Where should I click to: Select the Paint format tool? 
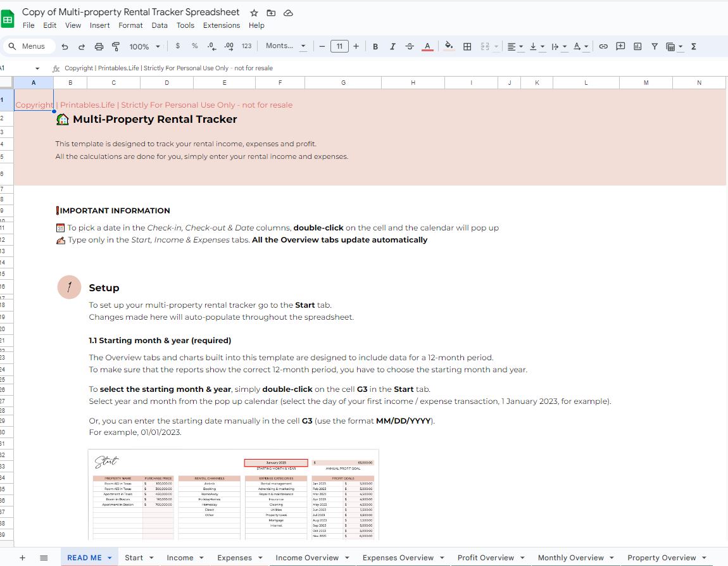[x=116, y=46]
